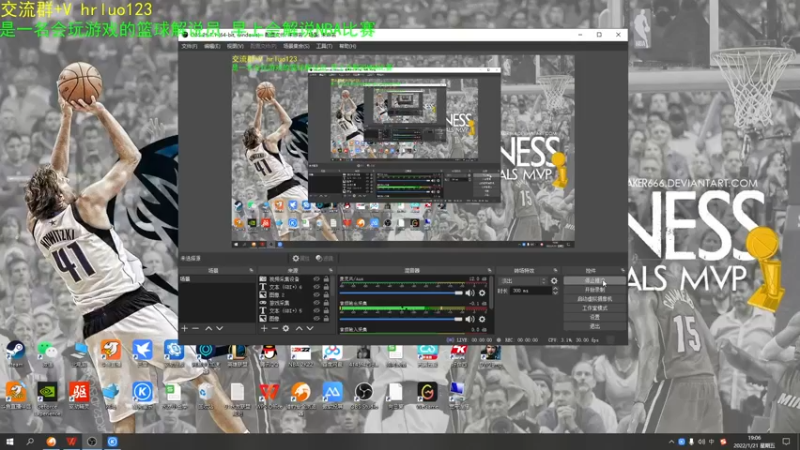The width and height of the screenshot is (800, 450).
Task: Open WPS Office desktop shortcut
Action: click(269, 395)
